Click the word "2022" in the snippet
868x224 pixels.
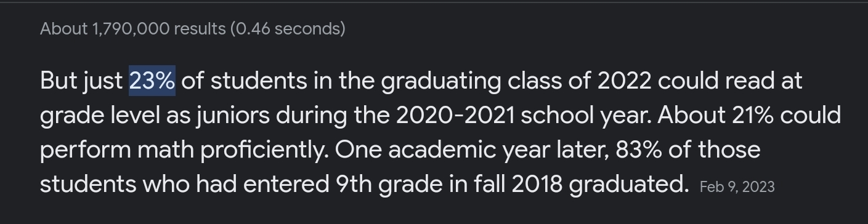point(624,81)
